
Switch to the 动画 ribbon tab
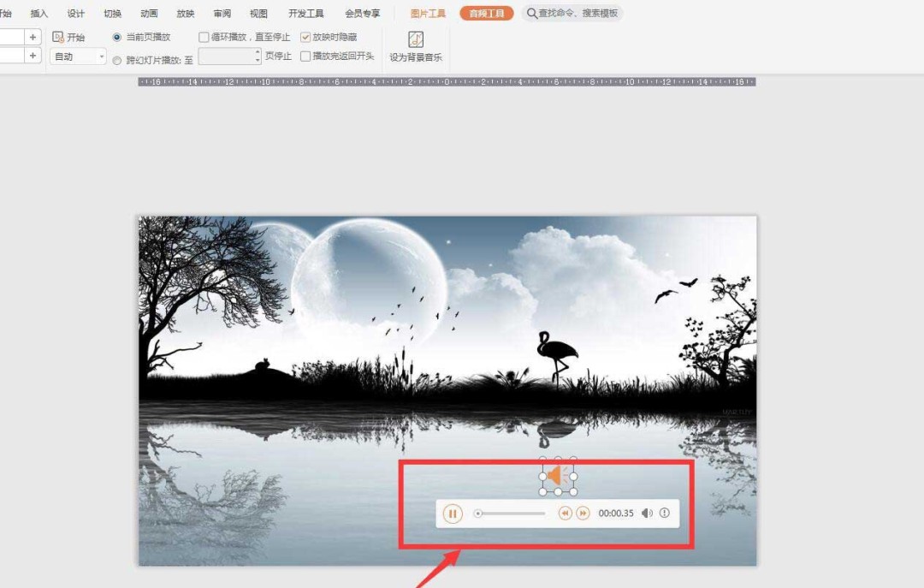(148, 13)
